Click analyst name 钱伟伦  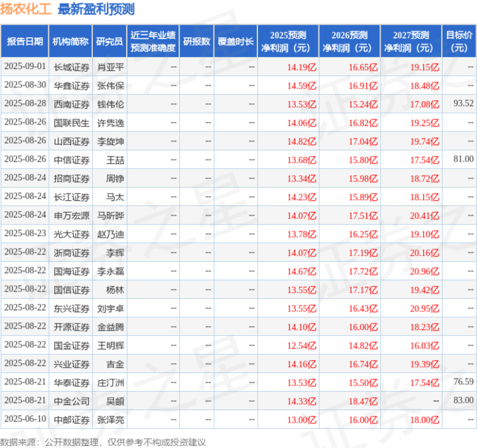point(110,104)
